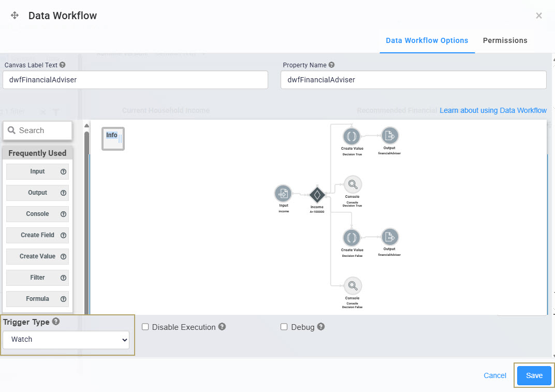
Task: Show help for the Create Value operator
Action: pos(63,257)
